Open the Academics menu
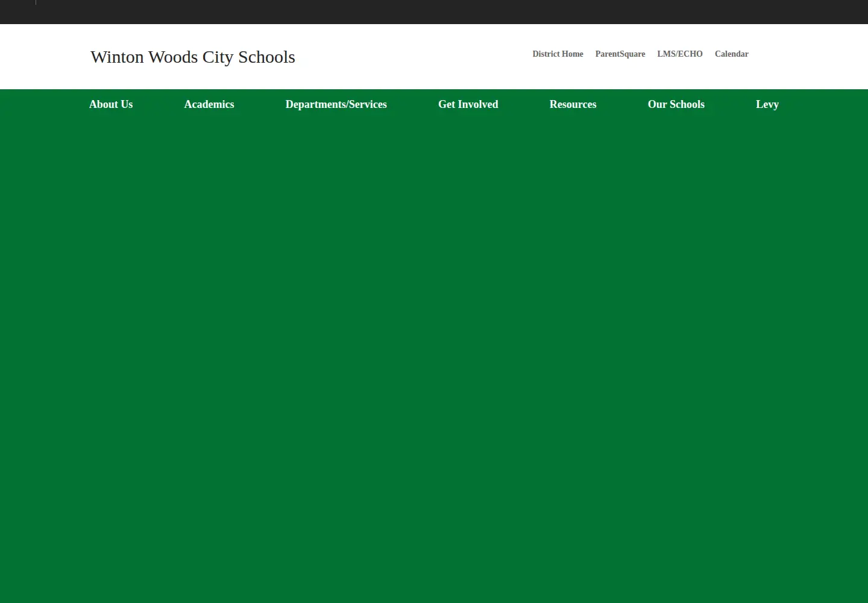The height and width of the screenshot is (603, 868). point(209,104)
